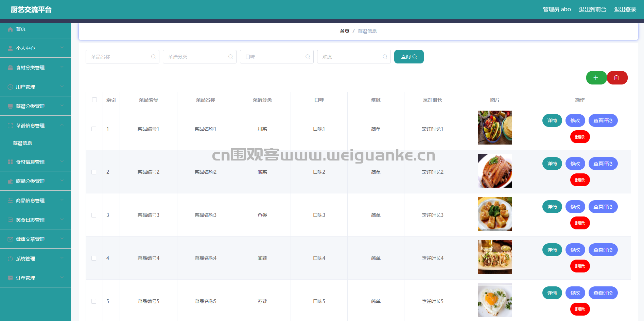Expand the 食材信息管理 menu chevron
This screenshot has width=644, height=321.
tap(62, 162)
